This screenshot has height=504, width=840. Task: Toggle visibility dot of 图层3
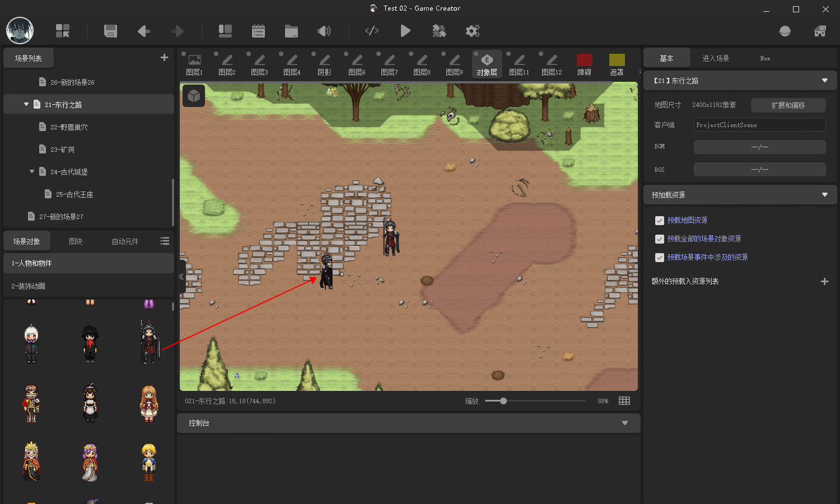249,54
